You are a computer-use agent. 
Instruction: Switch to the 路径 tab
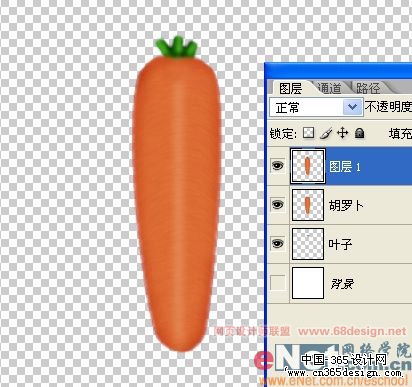coord(368,88)
